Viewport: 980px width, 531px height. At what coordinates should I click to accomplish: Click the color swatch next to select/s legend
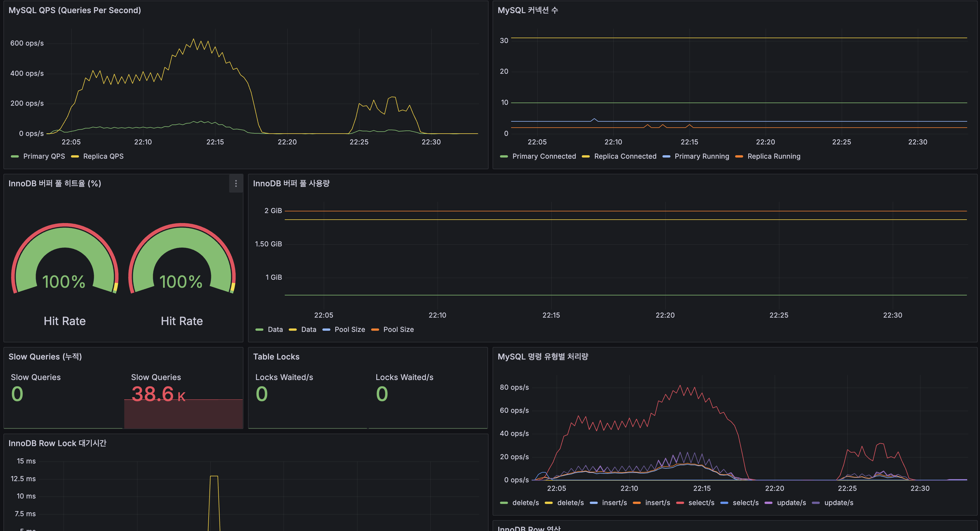[x=680, y=503]
